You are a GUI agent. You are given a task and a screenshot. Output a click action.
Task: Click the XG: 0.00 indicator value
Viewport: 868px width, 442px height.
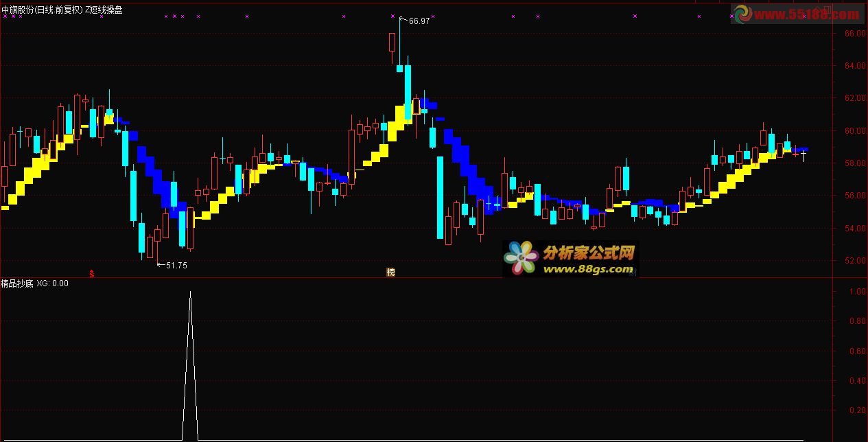pyautogui.click(x=53, y=283)
